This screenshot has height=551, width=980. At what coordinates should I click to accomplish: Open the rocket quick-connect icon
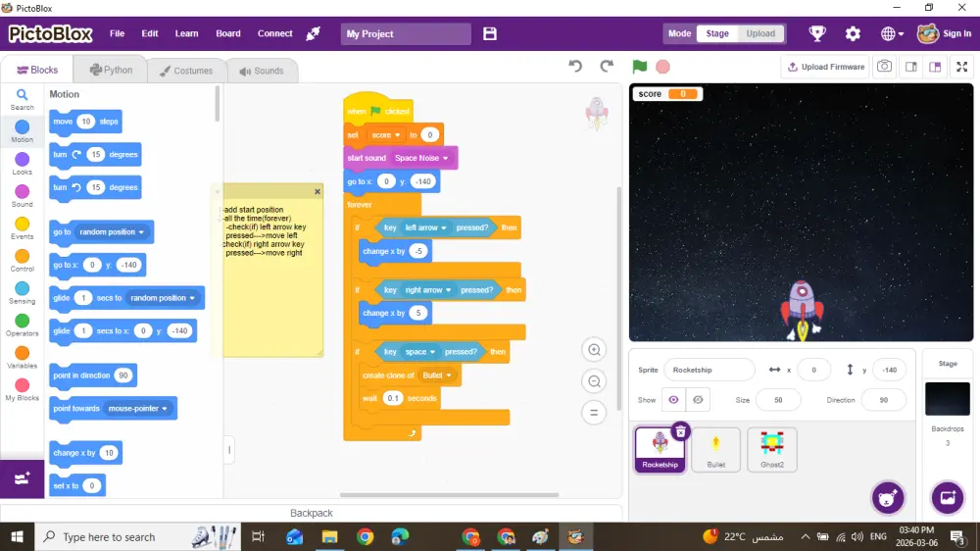[314, 33]
